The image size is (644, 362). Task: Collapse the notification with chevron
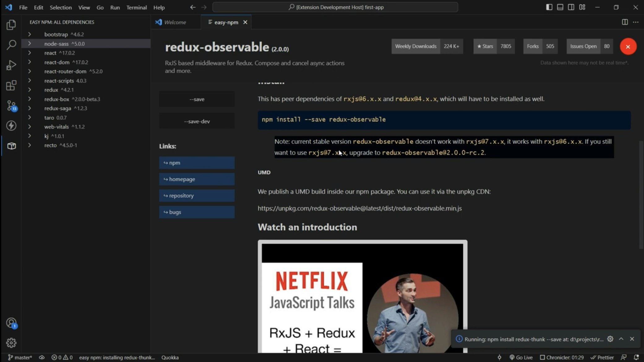[621, 339]
